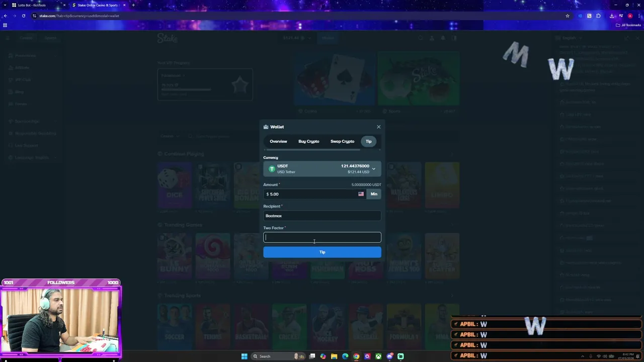644x362 pixels.
Task: Switch to Chrome in the taskbar
Action: tap(356, 356)
